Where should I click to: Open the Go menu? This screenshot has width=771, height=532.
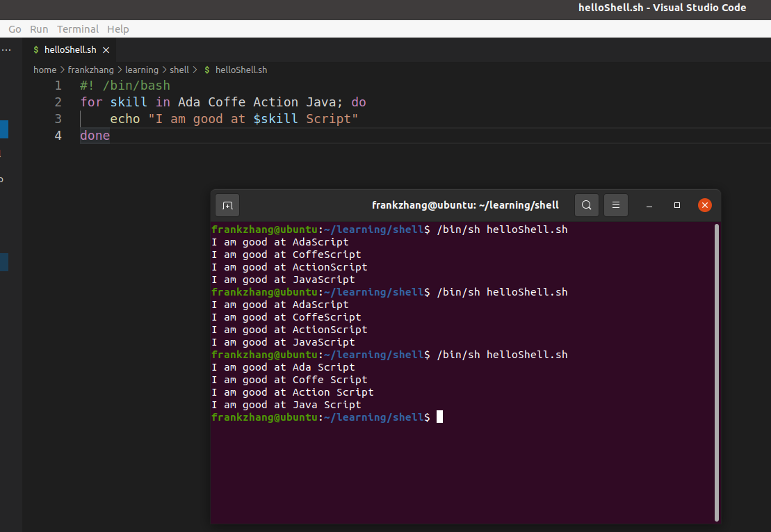point(15,29)
